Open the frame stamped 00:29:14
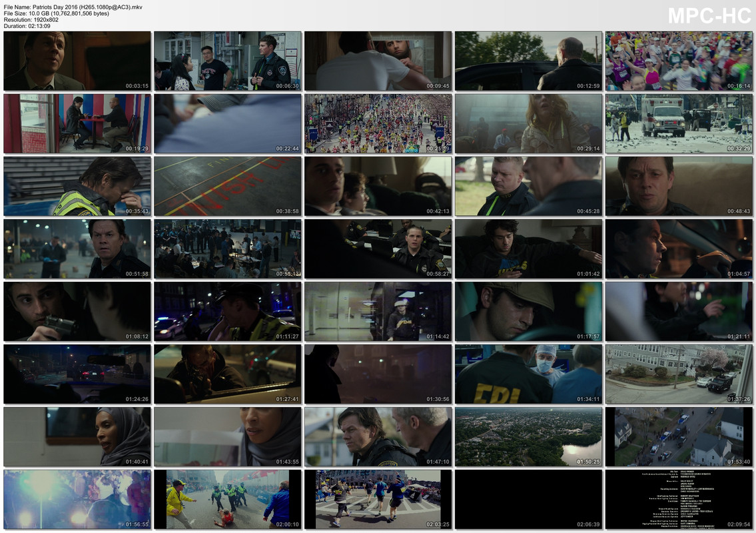The width and height of the screenshot is (756, 533). pyautogui.click(x=528, y=124)
